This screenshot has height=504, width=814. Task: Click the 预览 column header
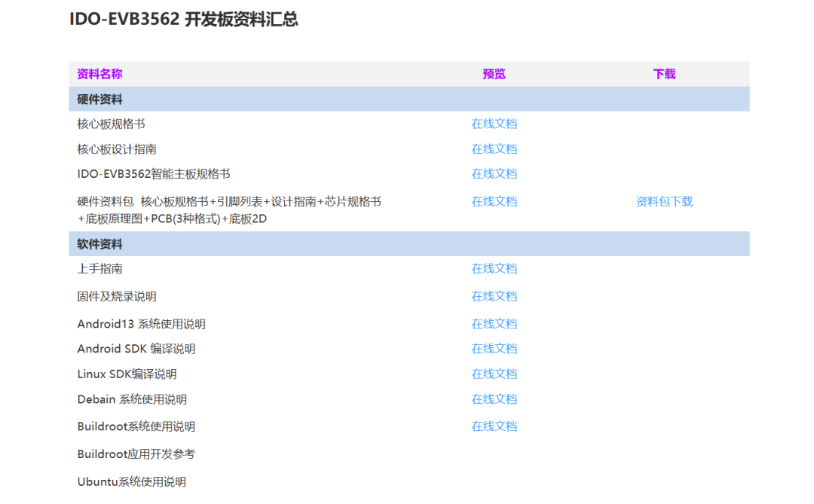493,74
